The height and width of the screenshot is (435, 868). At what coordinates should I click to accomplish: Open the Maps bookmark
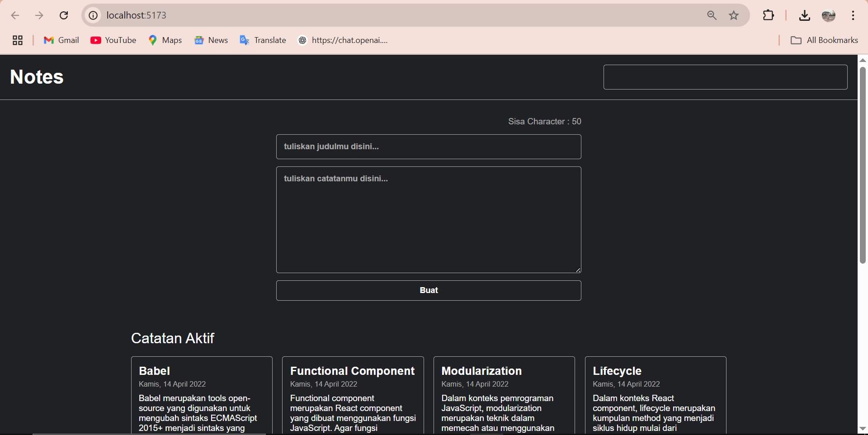[x=165, y=40]
